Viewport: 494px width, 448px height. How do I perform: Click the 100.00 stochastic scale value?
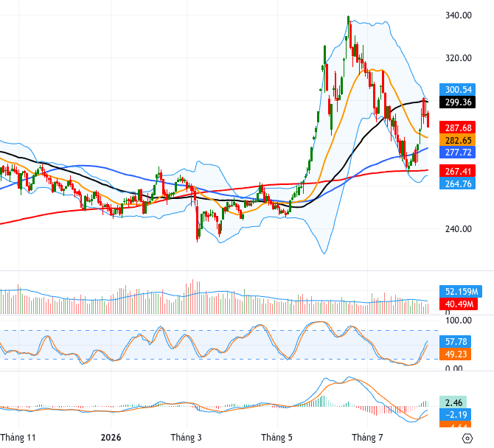pos(459,321)
